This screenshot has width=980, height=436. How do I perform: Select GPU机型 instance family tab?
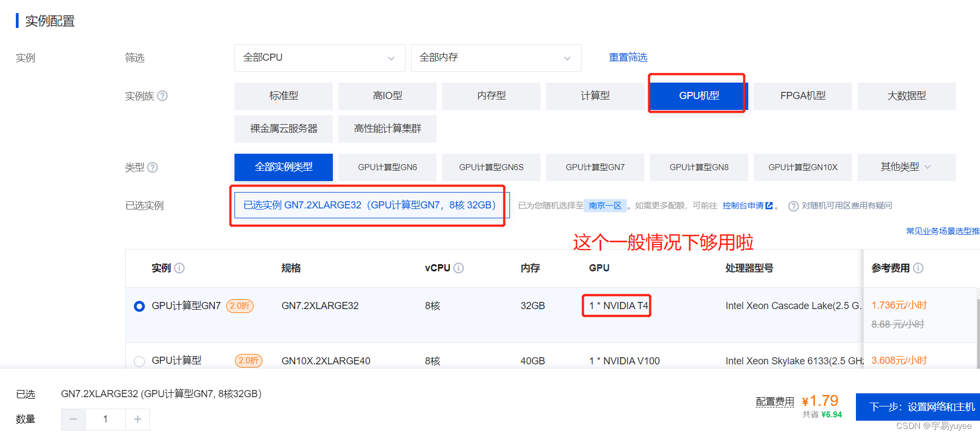[x=699, y=96]
